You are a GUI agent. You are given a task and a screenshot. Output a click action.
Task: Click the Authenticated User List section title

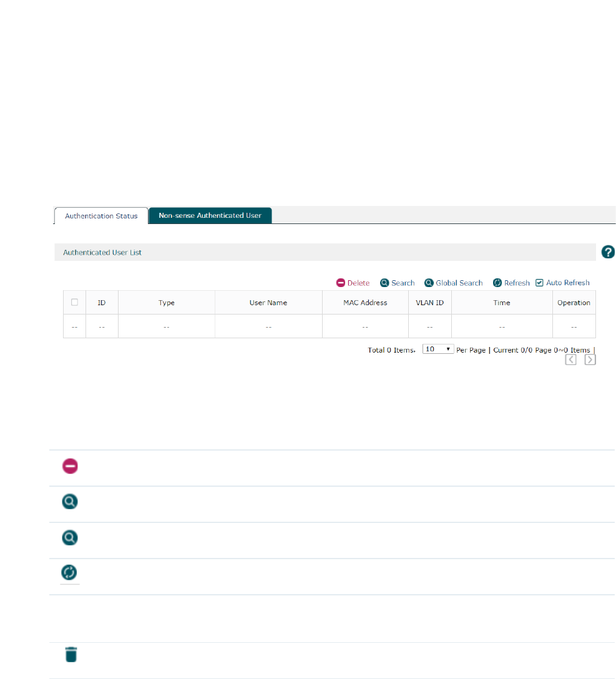(102, 253)
